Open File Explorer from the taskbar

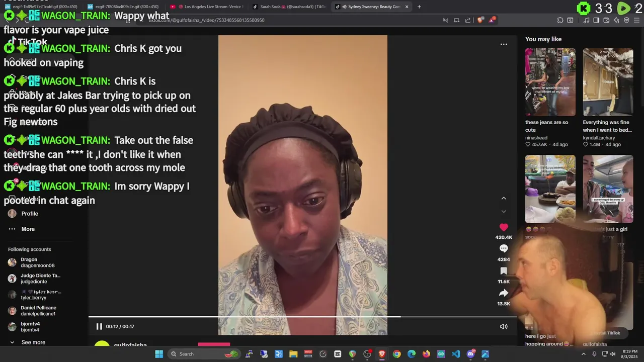click(293, 354)
